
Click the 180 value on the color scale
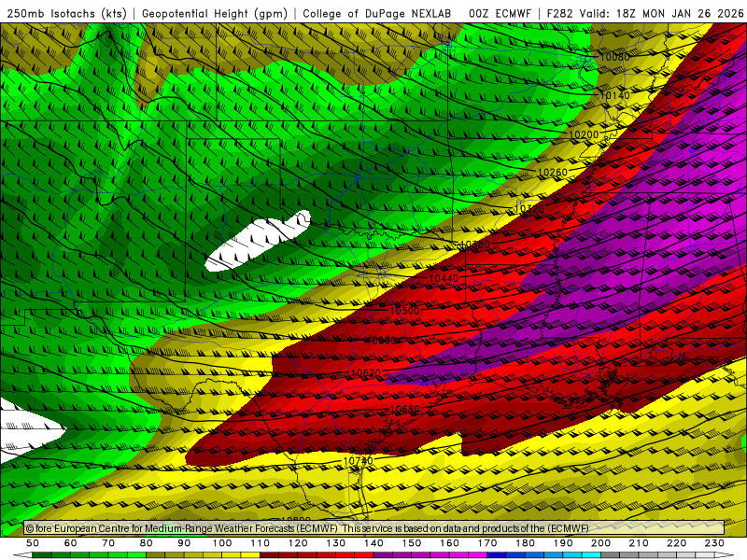(526, 543)
